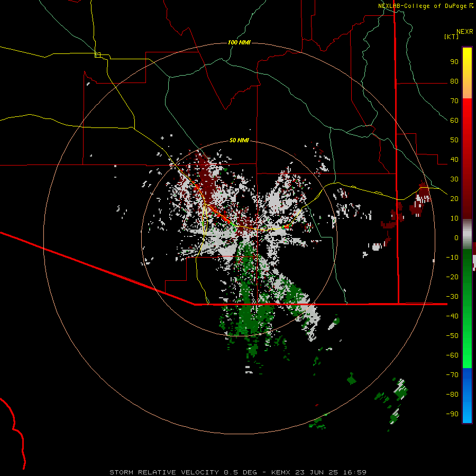This screenshot has width=476, height=476.
Task: Click the -20 knot value on the scale
Action: pos(452,277)
